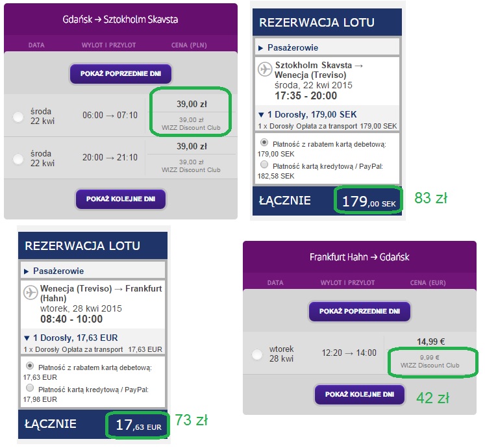Select the 06:00 → 07:10 Gdańsk flight

(x=18, y=117)
